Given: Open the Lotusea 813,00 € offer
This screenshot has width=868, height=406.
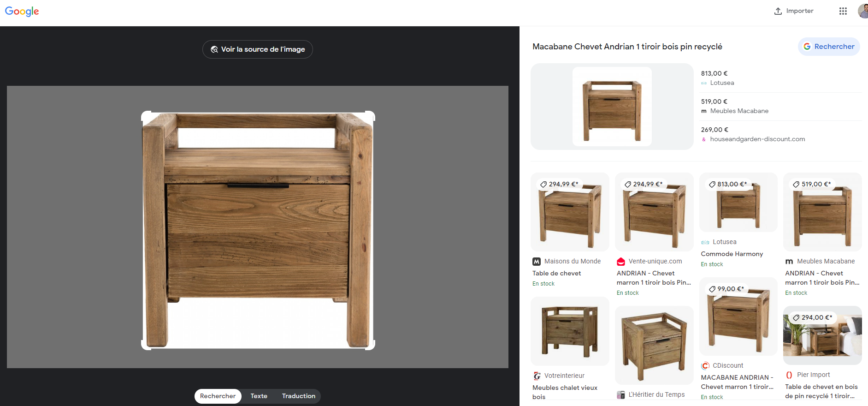Looking at the screenshot, I should tap(781, 78).
